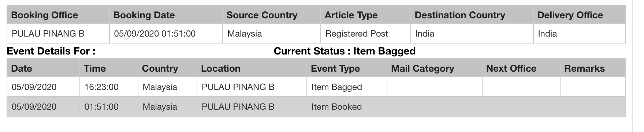Screen dimensions: 644x132
Task: Select the Mail Category column header
Action: pos(434,68)
